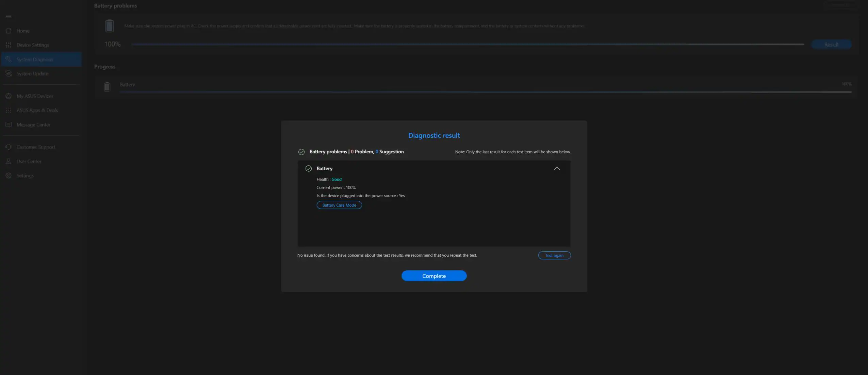Viewport: 868px width, 375px height.
Task: Click the Customer Support headset icon
Action: click(9, 147)
